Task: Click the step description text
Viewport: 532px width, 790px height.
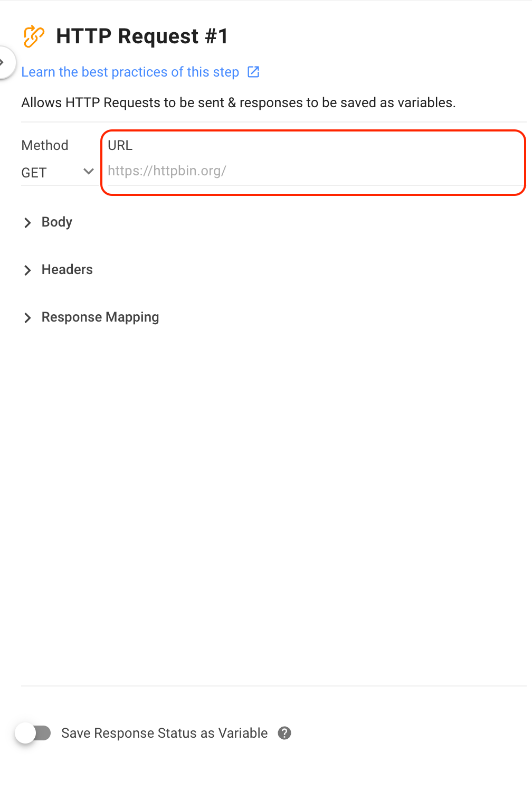Action: pos(239,102)
